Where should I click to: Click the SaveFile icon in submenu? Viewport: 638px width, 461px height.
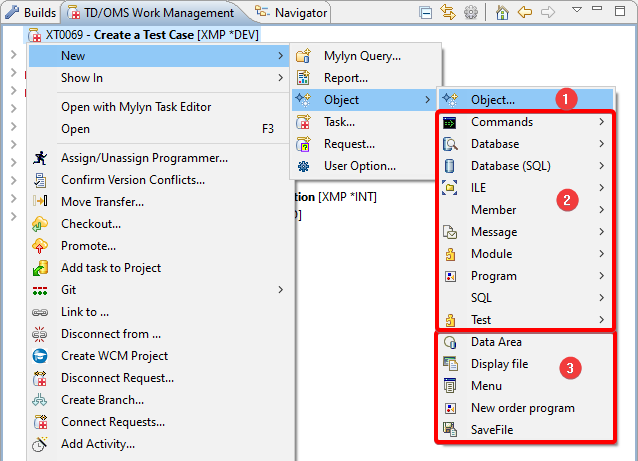tap(451, 430)
